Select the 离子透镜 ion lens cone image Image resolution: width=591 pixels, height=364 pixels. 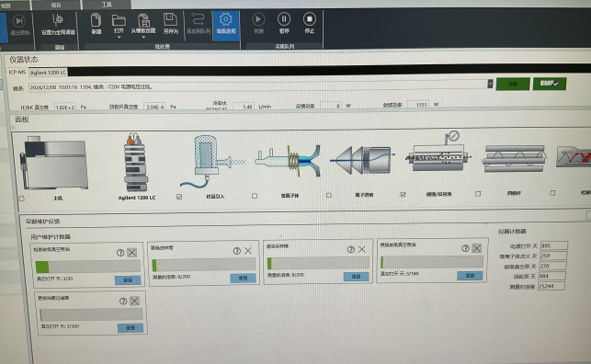pyautogui.click(x=362, y=160)
